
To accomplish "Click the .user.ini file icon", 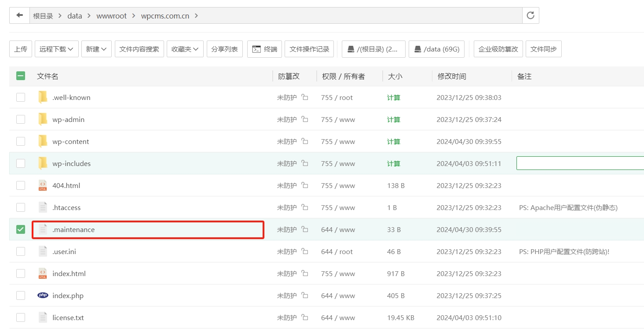I will pyautogui.click(x=43, y=251).
